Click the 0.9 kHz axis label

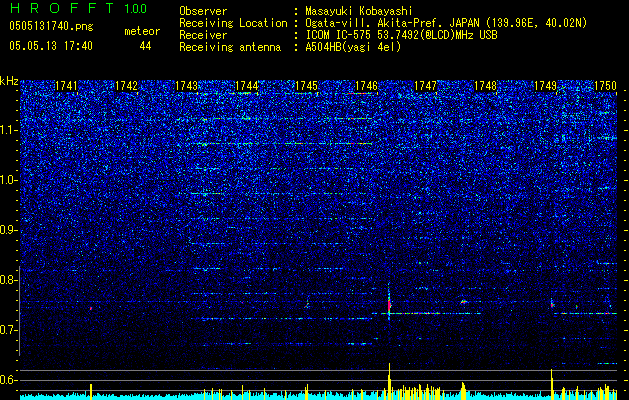coord(9,230)
